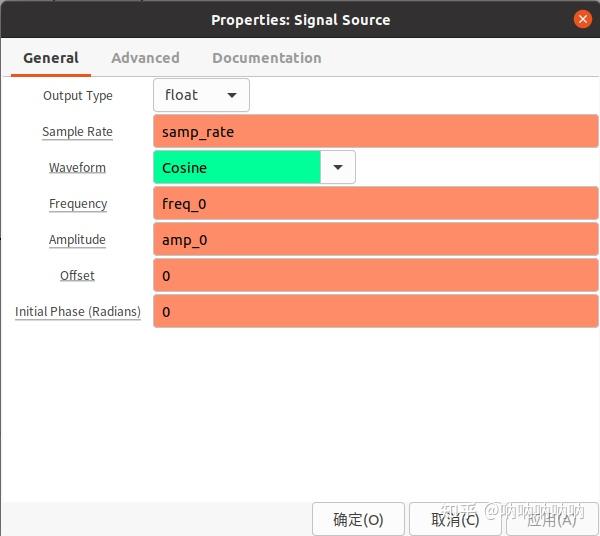Close the Signal Source properties dialog
The width and height of the screenshot is (600, 536).
pos(582,19)
